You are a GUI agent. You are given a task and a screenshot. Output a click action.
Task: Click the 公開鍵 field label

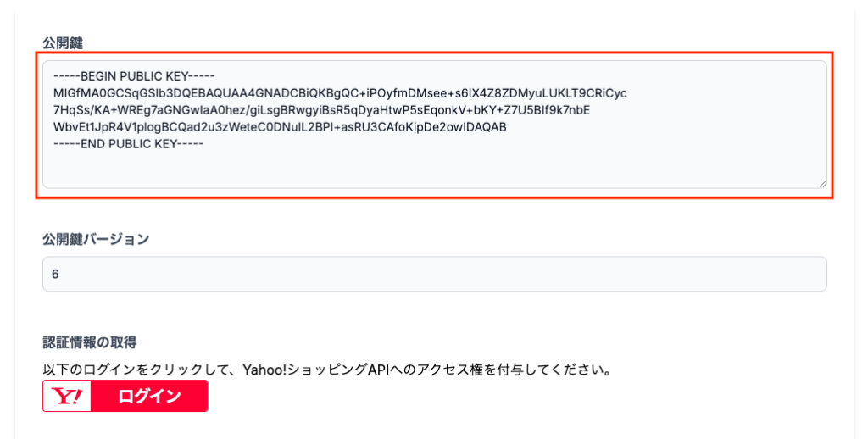click(x=61, y=42)
